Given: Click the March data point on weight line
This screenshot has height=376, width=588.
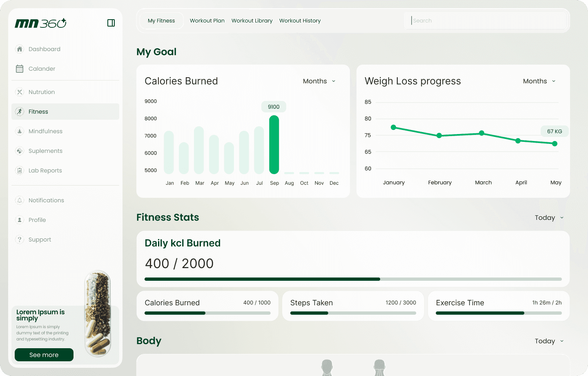Looking at the screenshot, I should 482,133.
